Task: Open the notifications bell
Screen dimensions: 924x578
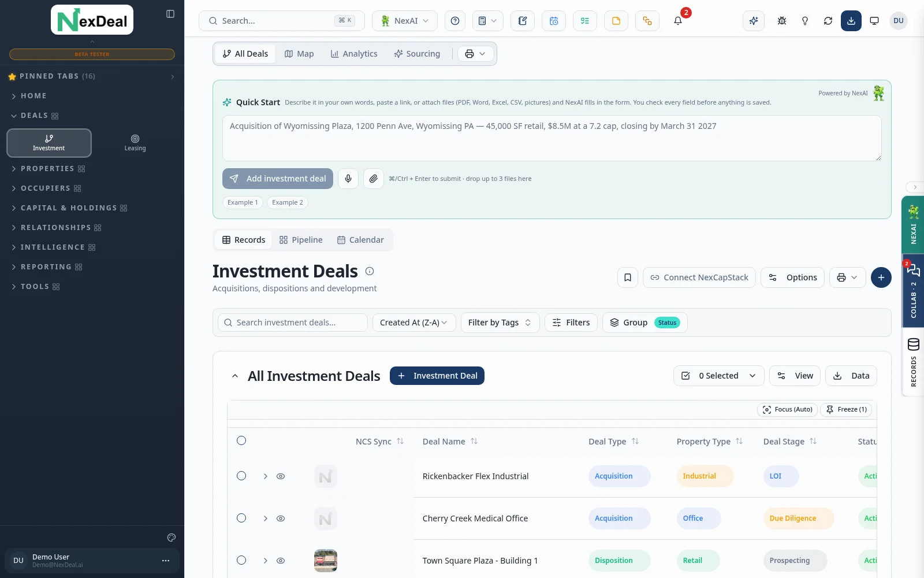Action: pos(678,21)
